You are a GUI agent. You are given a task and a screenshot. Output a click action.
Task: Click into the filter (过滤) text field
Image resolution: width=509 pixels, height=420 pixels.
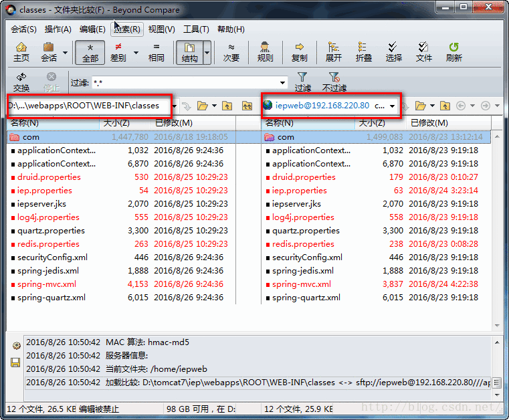185,83
